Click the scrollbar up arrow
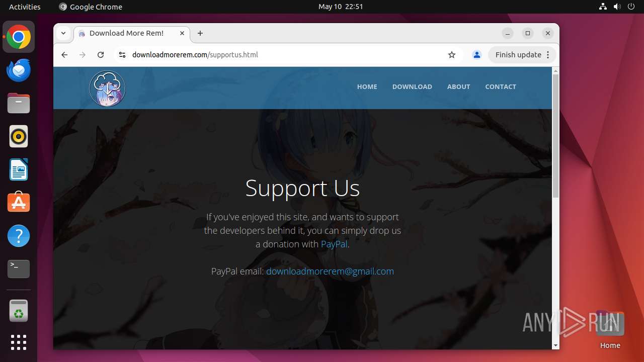644x362 pixels. [555, 70]
